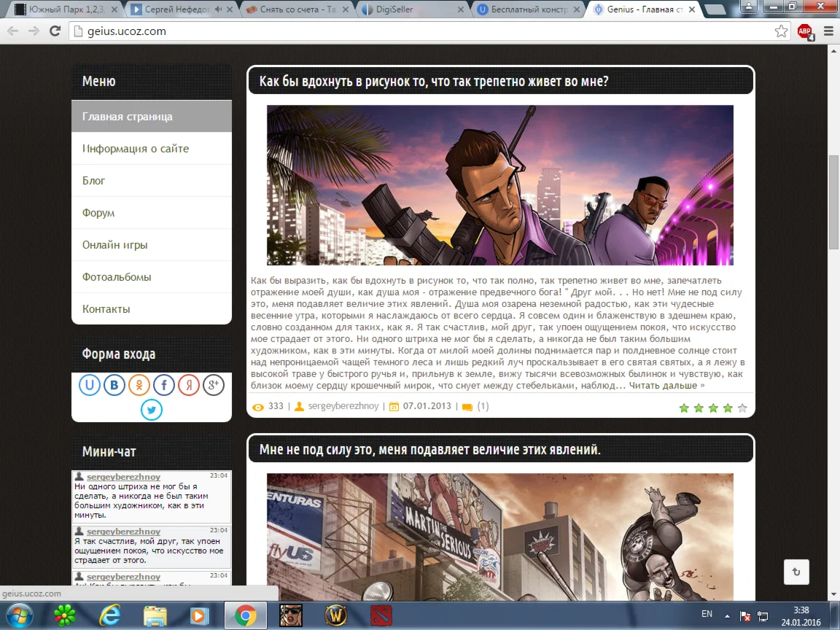840x630 pixels.
Task: Log in with the Odnoklassniki icon
Action: pos(139,385)
